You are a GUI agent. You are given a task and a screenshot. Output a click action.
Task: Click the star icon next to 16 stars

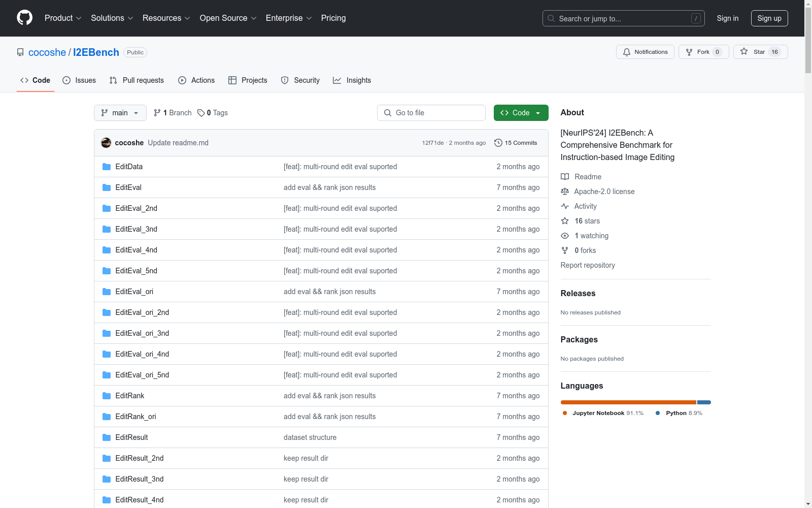pos(565,221)
